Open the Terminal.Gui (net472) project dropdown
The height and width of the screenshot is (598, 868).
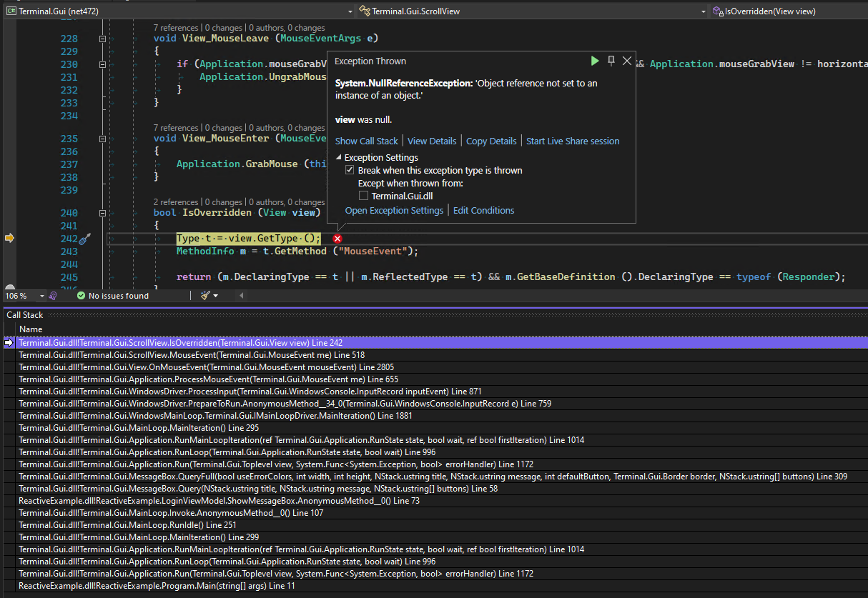179,11
